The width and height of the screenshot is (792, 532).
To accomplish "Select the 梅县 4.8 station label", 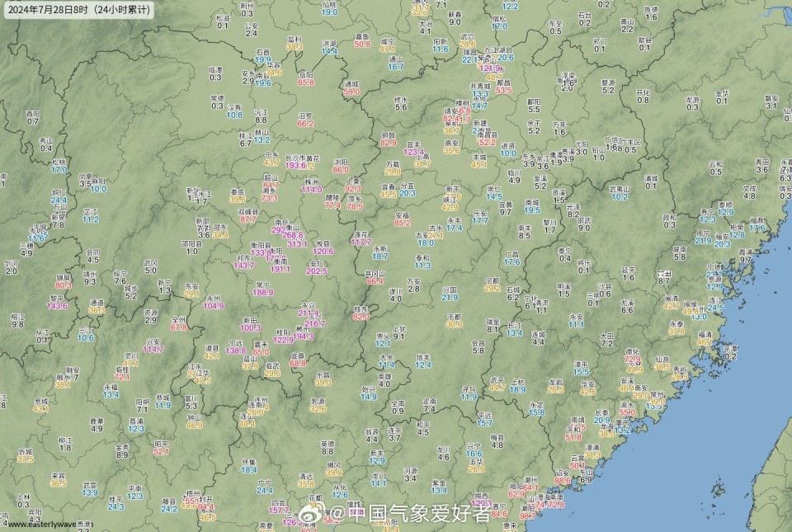I will click(497, 441).
